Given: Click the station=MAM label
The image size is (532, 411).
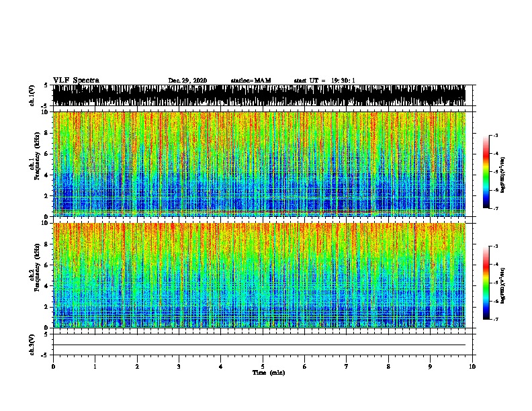Looking at the screenshot, I should click(x=251, y=81).
